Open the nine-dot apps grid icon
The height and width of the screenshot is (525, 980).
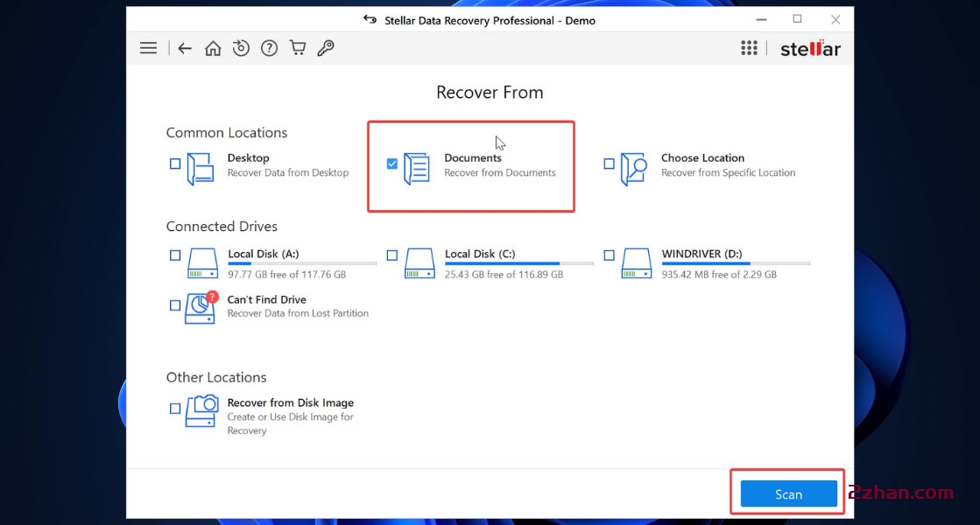(749, 48)
